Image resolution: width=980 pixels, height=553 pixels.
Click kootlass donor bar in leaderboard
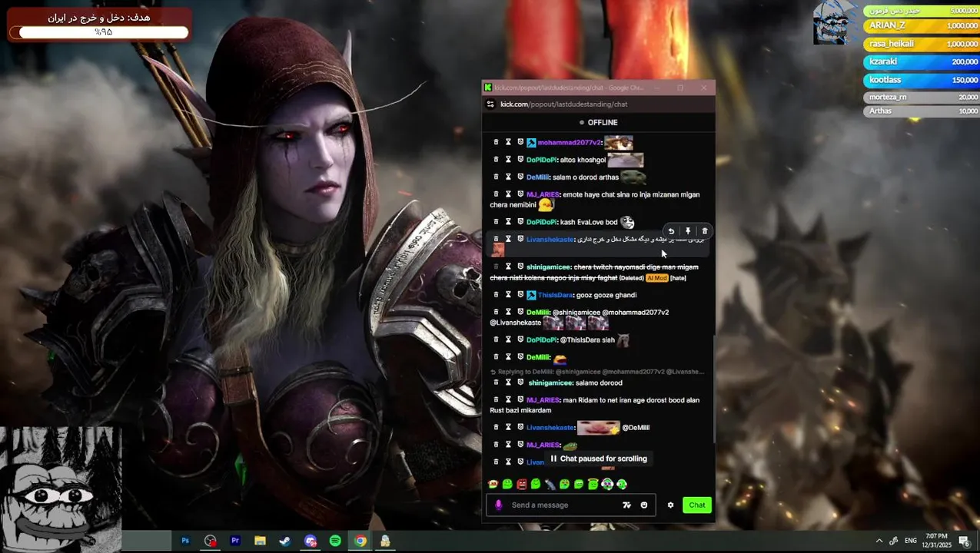[922, 80]
